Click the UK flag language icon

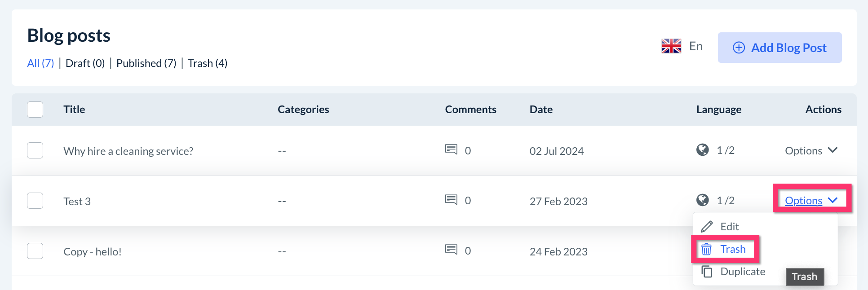671,46
